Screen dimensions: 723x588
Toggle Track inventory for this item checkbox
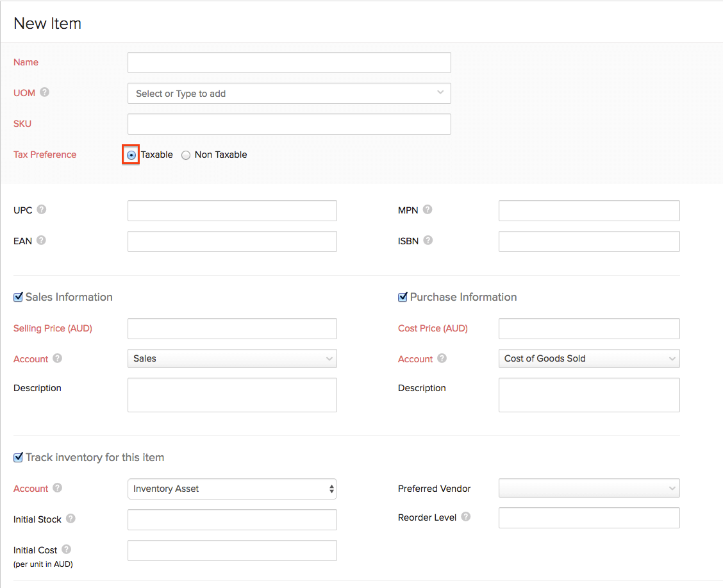pyautogui.click(x=18, y=458)
